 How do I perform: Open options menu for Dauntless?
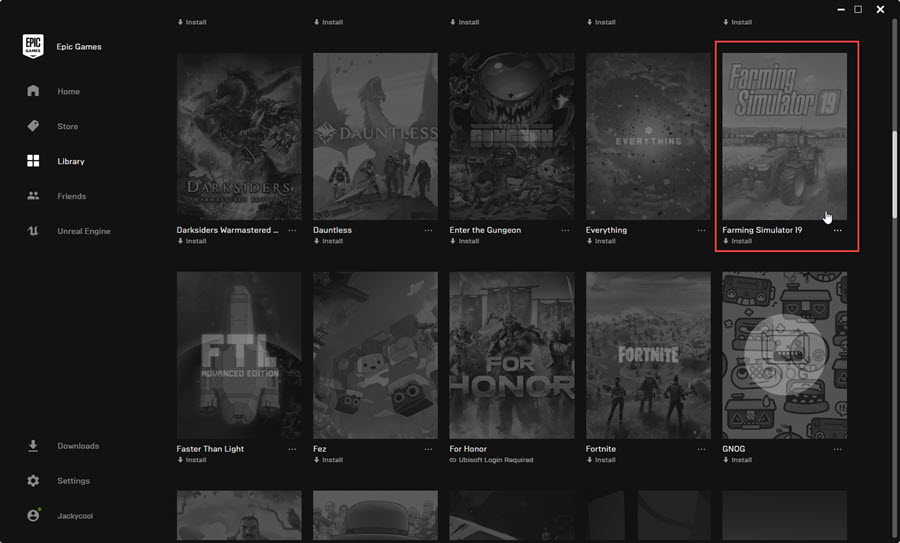pos(428,230)
